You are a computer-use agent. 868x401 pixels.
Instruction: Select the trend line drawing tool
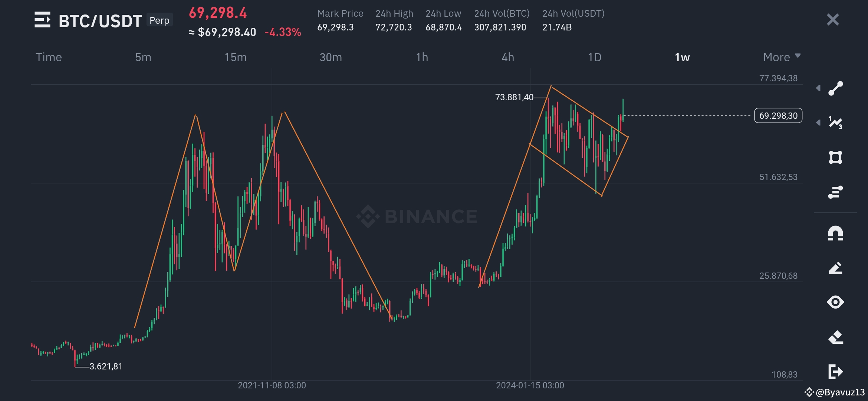(835, 88)
